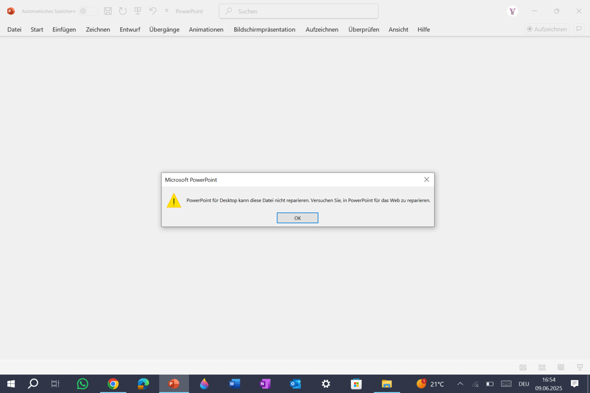Open Windows taskbar search
This screenshot has width=590, height=393.
(x=33, y=384)
